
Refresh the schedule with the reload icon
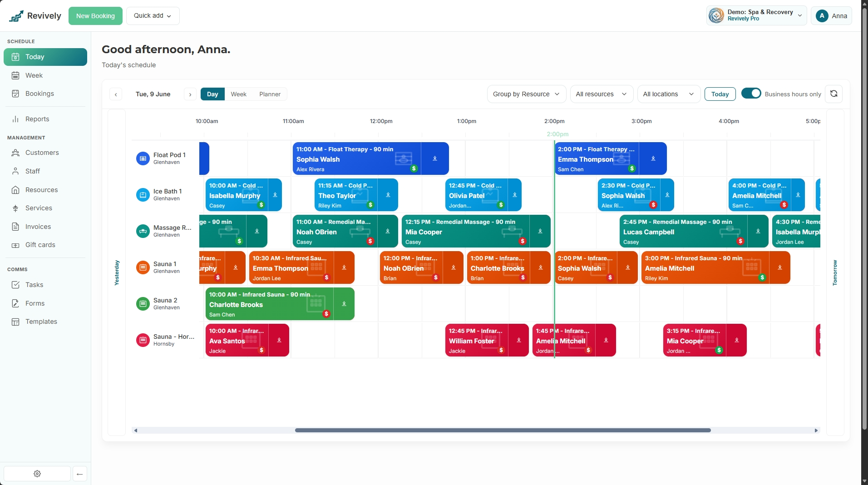[834, 94]
